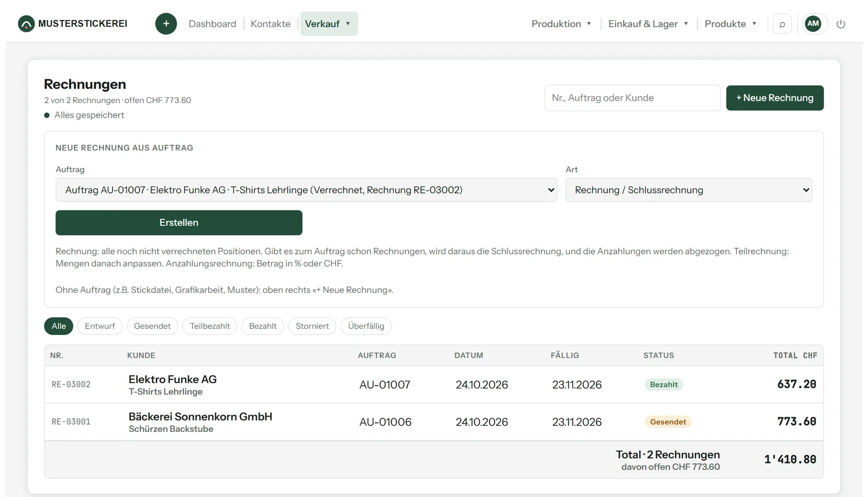Click total amount 773.60 in Bäckerei row

click(x=796, y=422)
